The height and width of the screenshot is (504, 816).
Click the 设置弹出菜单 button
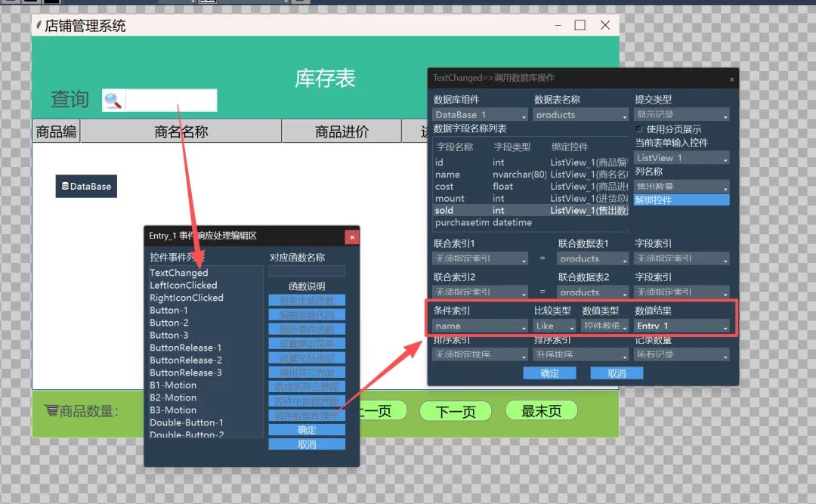tap(307, 344)
